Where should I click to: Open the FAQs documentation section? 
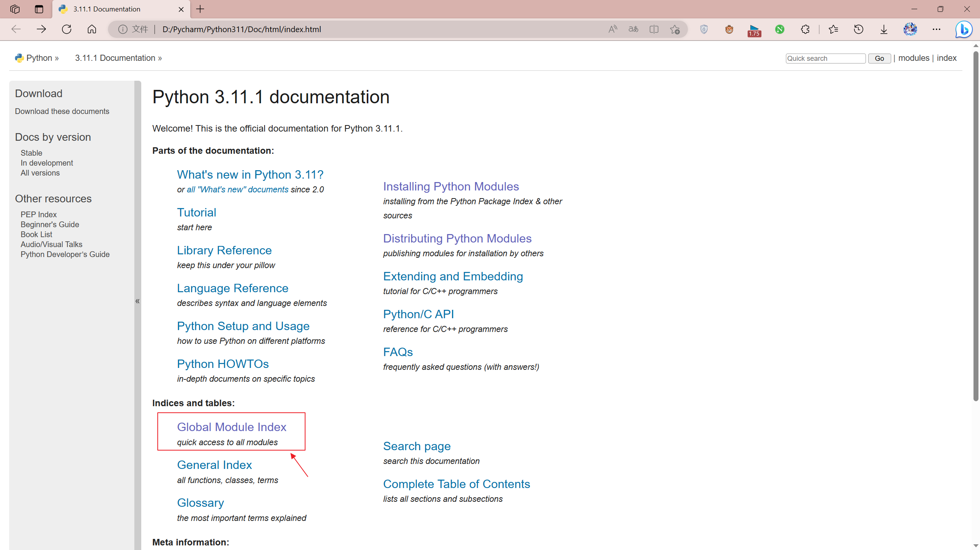point(398,351)
